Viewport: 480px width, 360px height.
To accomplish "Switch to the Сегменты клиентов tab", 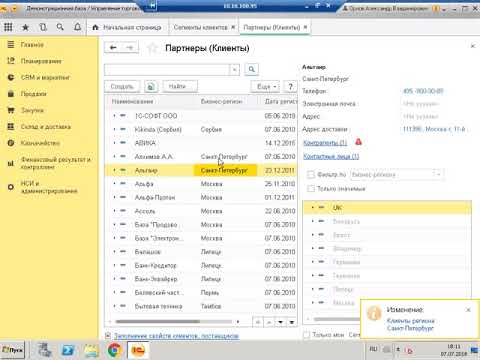I will pyautogui.click(x=201, y=27).
